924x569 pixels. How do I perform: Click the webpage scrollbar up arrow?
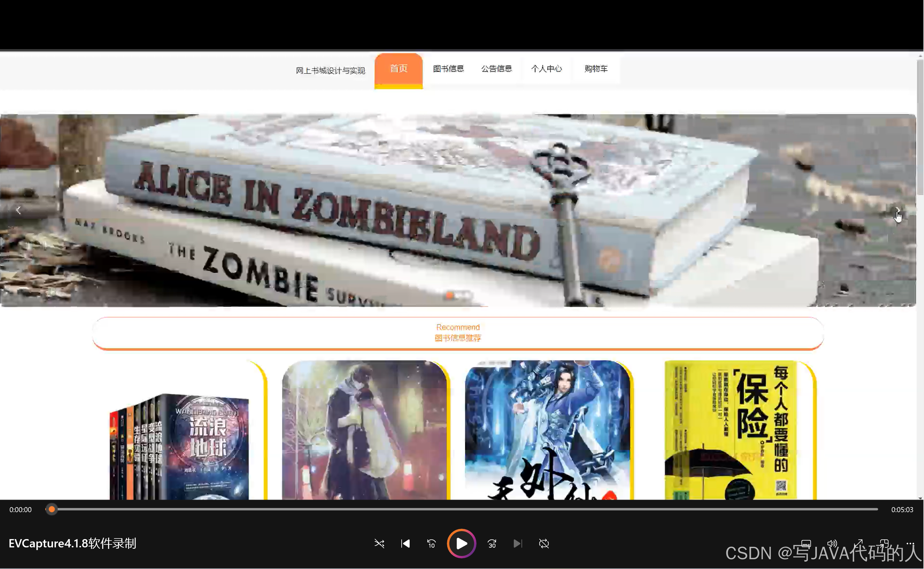[920, 56]
